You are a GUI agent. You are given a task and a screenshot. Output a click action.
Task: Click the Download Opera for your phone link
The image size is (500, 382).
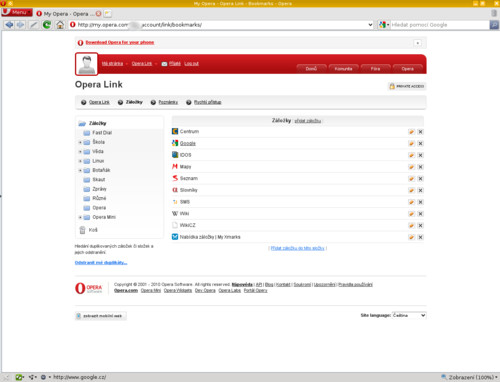pyautogui.click(x=120, y=42)
